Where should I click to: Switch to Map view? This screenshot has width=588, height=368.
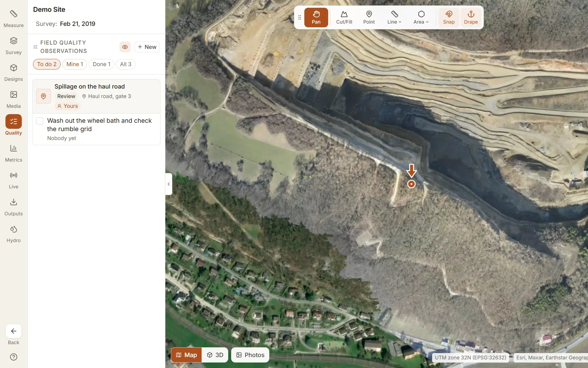pos(187,355)
